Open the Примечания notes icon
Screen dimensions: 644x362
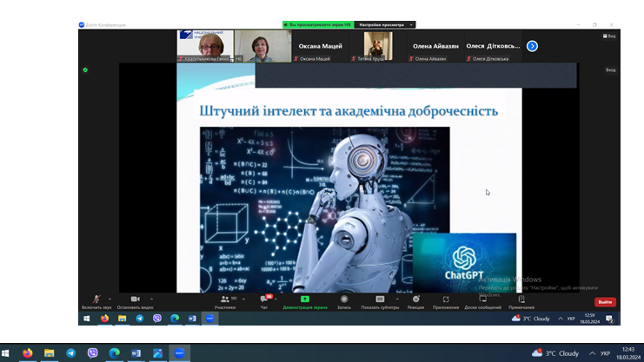point(521,299)
